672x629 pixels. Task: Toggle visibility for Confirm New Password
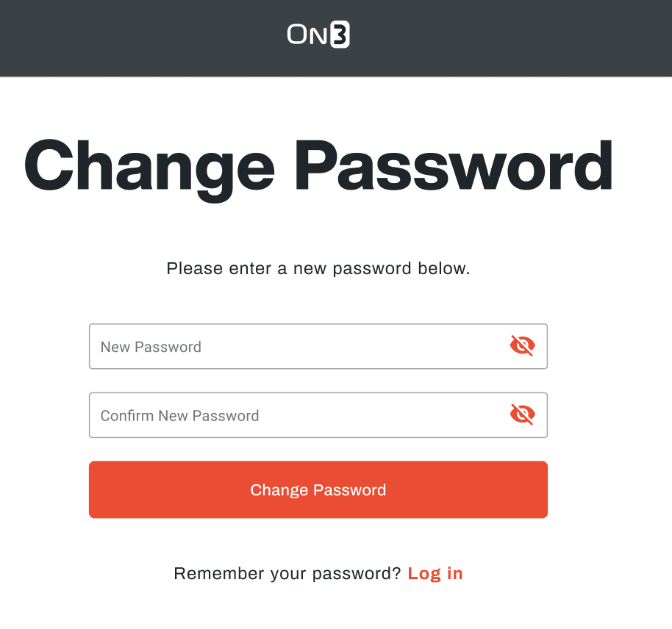pos(523,414)
